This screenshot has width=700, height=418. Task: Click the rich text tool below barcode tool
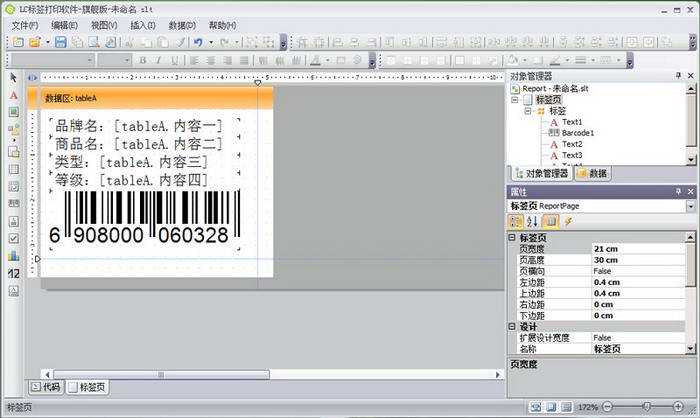coord(13,221)
